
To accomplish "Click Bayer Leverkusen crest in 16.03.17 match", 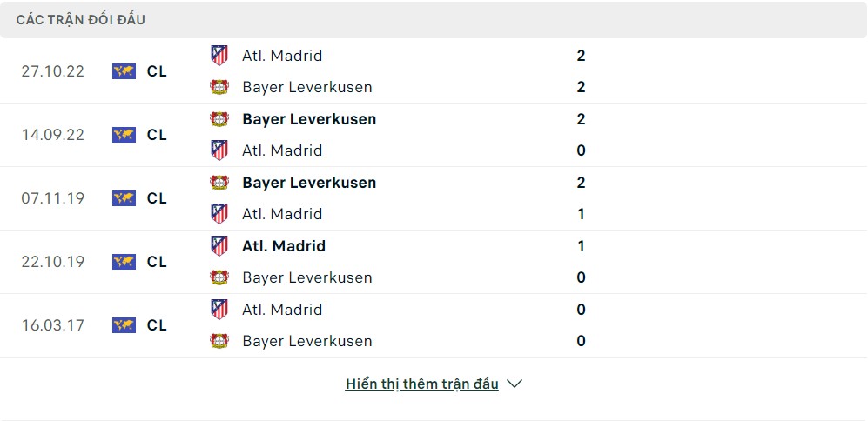I will click(219, 341).
